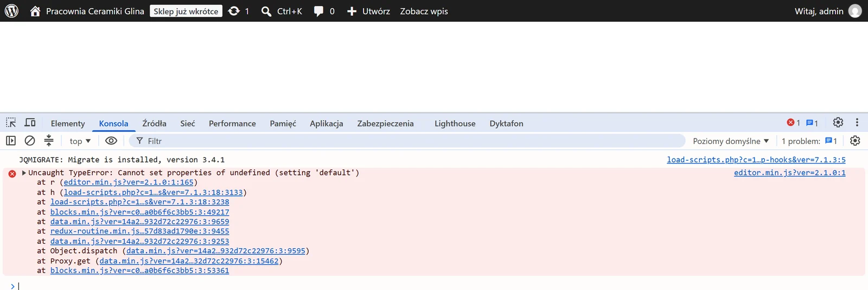868x290 pixels.
Task: Open the Utwórz new content menu
Action: pyautogui.click(x=368, y=11)
